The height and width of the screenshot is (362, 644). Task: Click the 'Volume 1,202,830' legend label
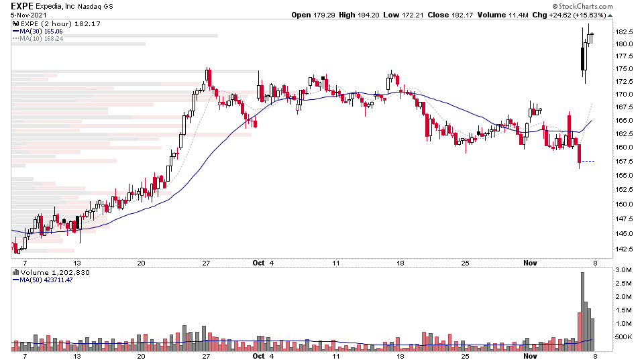[55, 273]
